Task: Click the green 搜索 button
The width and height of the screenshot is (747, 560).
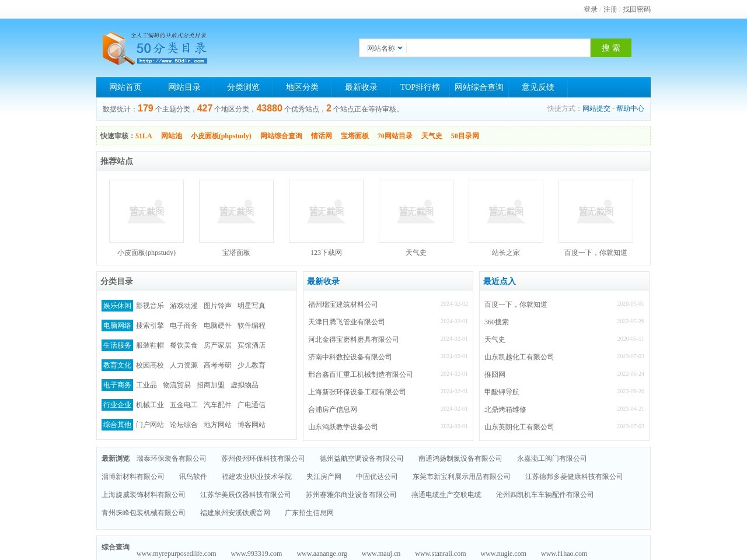Action: [x=610, y=48]
